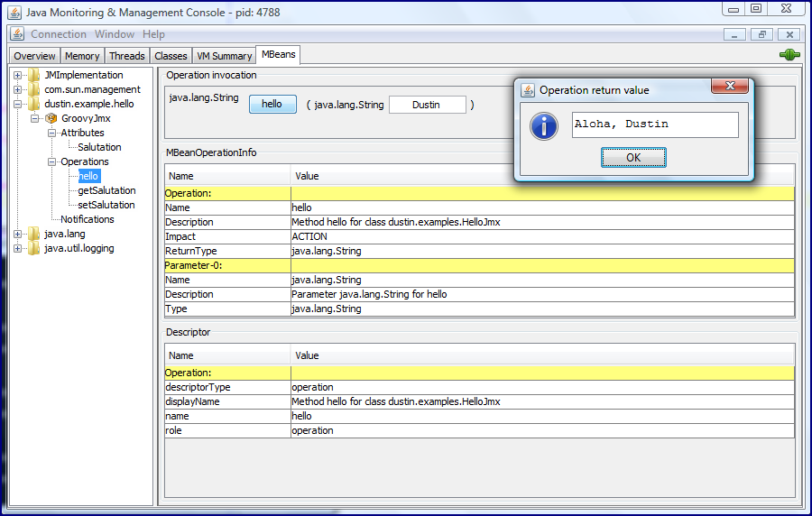Select getSalutation operation in tree

106,191
